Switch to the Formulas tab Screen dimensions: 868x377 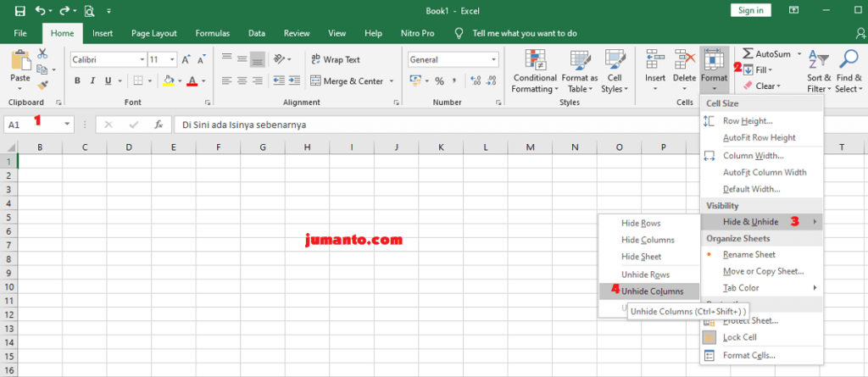tap(213, 33)
